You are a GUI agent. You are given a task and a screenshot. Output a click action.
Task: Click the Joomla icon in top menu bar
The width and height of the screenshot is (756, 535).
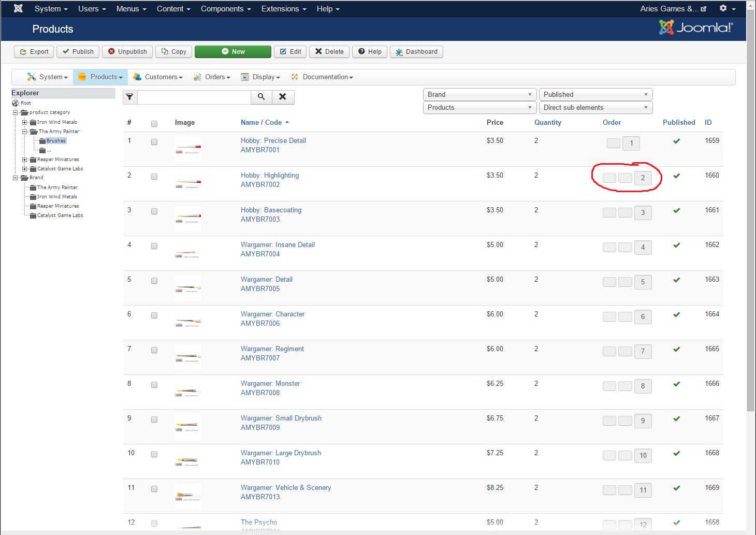[18, 8]
